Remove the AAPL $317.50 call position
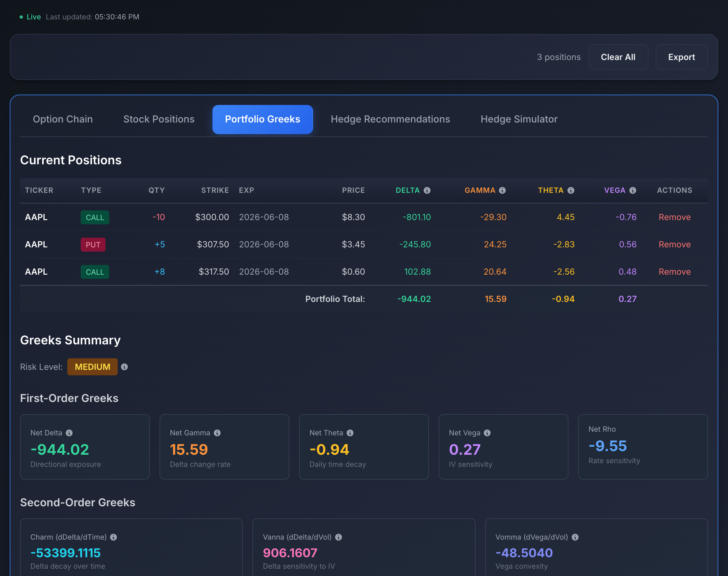This screenshot has width=728, height=576. click(675, 272)
